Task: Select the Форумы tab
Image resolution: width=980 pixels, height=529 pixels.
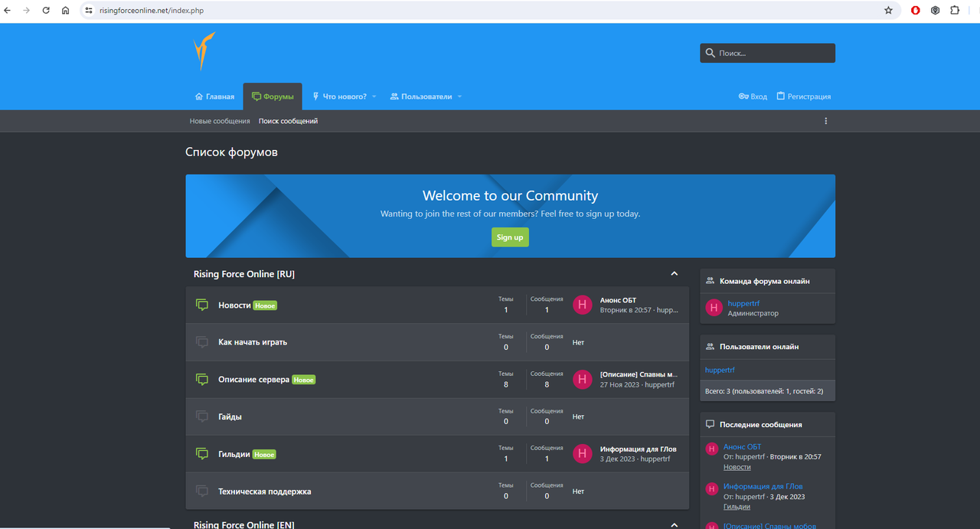Action: pos(273,96)
